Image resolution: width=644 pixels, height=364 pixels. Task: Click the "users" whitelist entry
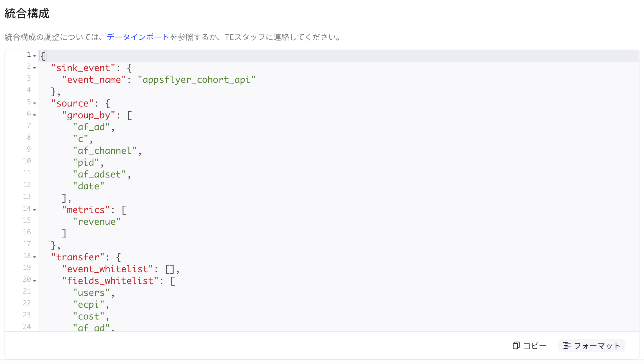[91, 293]
